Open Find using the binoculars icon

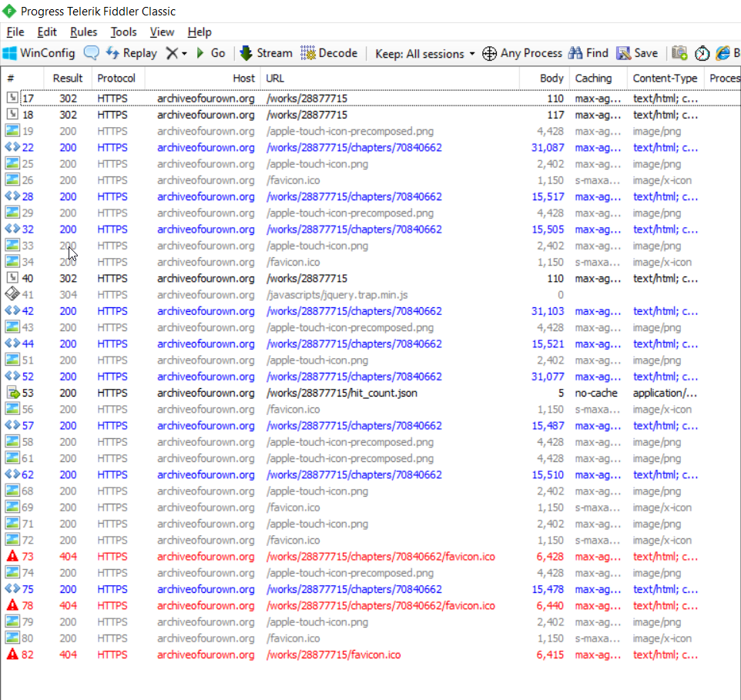577,53
